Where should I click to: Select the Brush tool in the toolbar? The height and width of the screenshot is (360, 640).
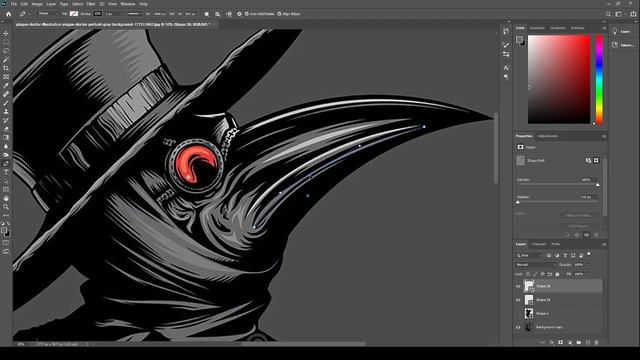point(6,103)
